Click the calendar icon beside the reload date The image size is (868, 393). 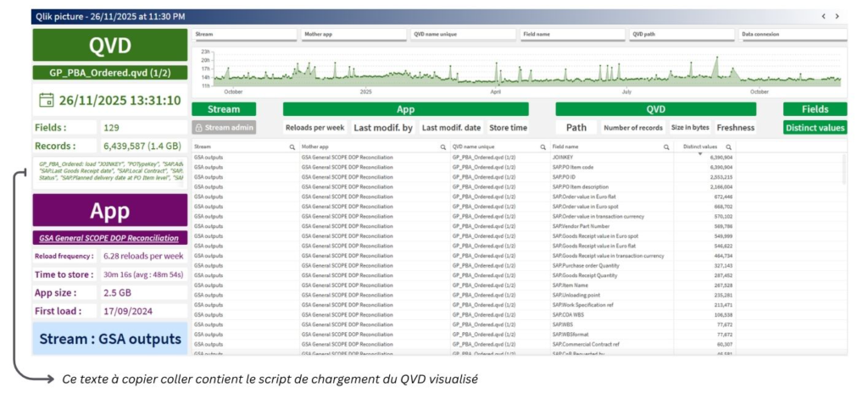tap(47, 100)
